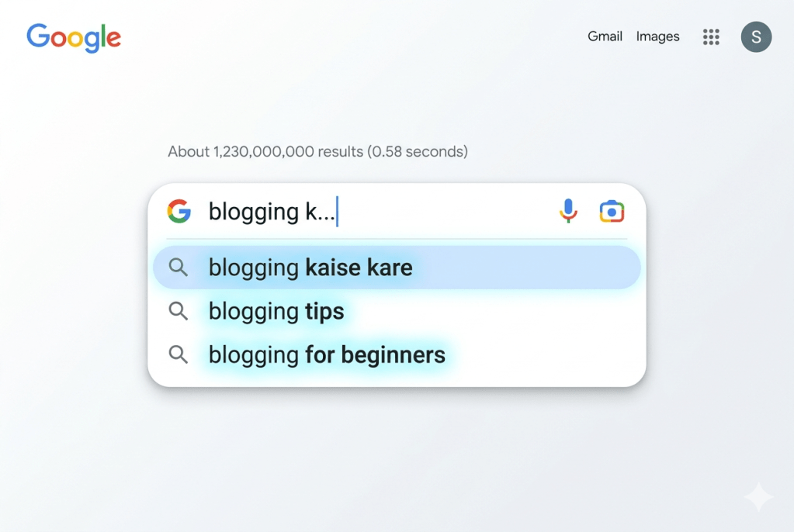
Task: Open Images from the top bar
Action: [x=657, y=36]
